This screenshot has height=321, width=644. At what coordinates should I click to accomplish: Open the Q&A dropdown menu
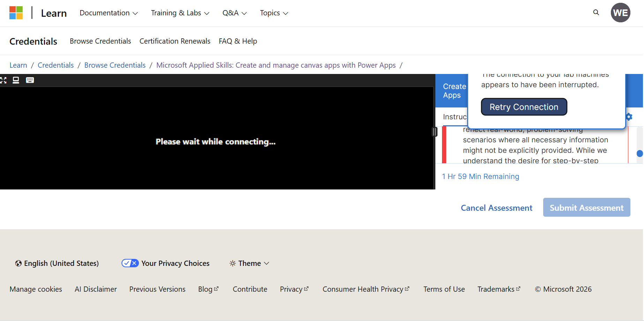[x=234, y=13]
